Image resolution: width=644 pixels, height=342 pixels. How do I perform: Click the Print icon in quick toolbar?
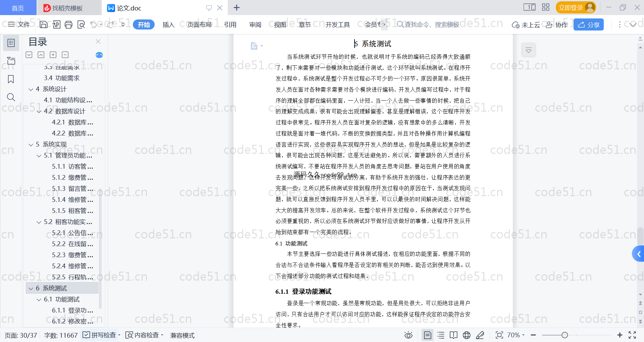tap(68, 24)
